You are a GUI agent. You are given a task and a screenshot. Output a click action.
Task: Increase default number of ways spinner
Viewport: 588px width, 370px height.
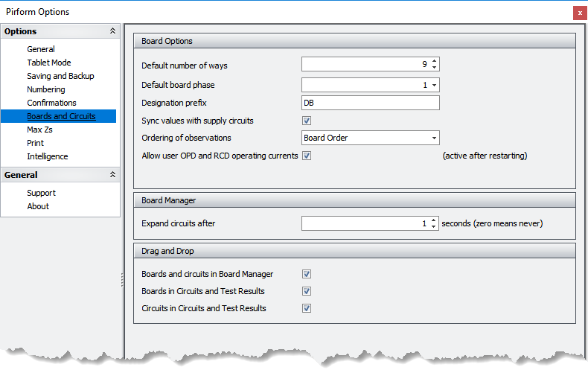click(434, 62)
